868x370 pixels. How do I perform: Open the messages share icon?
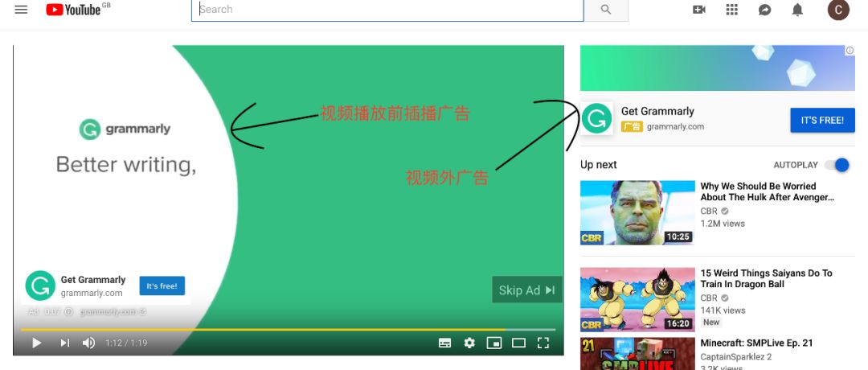764,10
